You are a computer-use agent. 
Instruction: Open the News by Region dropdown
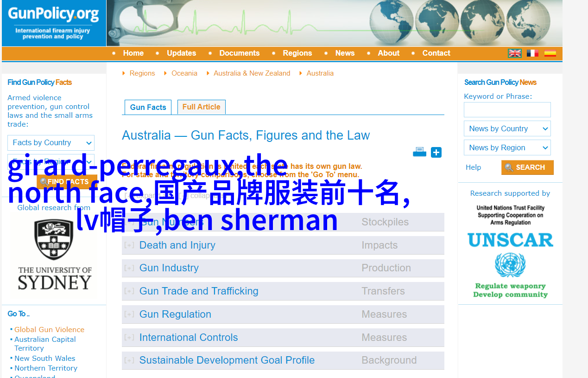tap(507, 147)
